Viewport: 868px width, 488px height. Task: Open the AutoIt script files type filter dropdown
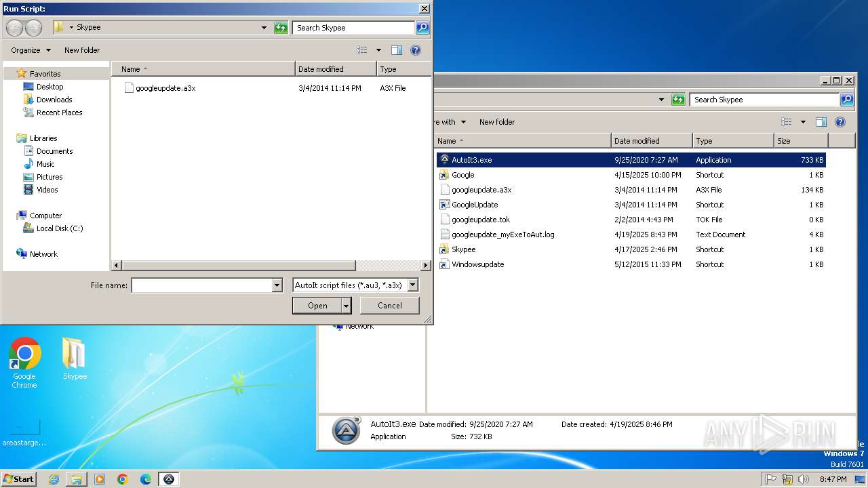[412, 285]
